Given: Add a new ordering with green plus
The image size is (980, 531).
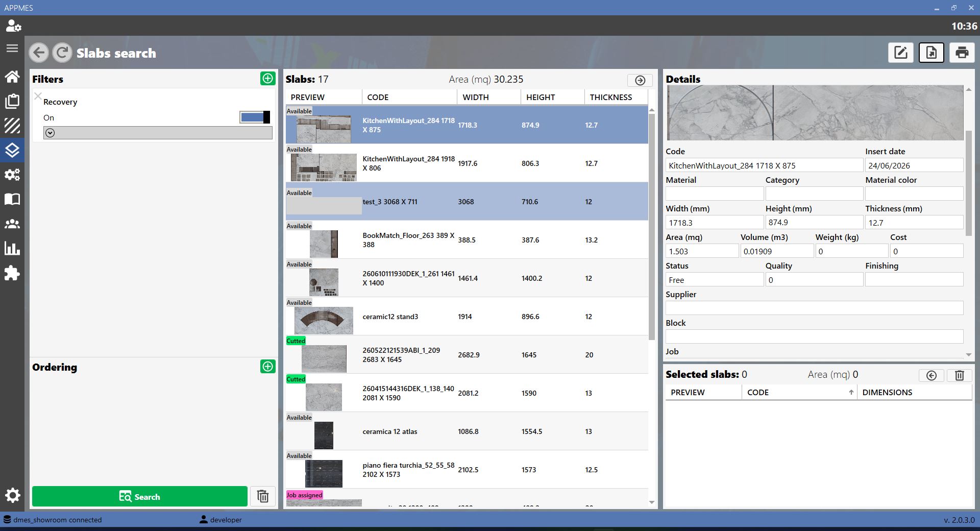Looking at the screenshot, I should click(x=268, y=367).
